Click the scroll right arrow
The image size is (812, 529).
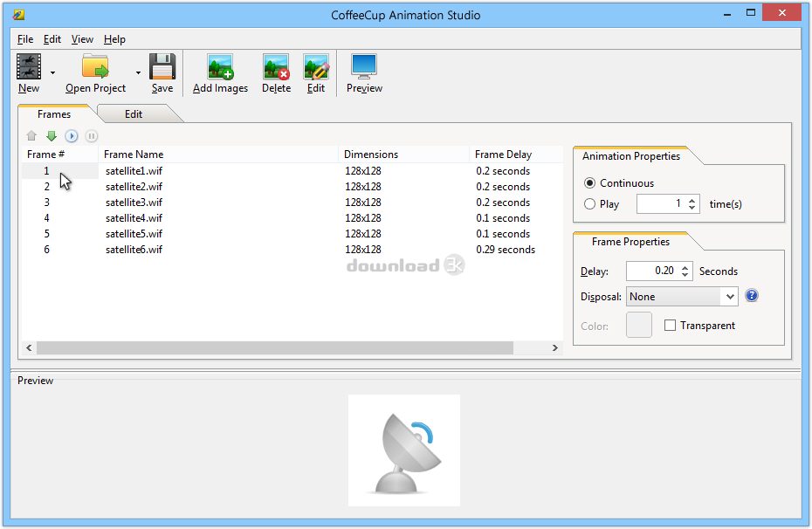pos(555,347)
